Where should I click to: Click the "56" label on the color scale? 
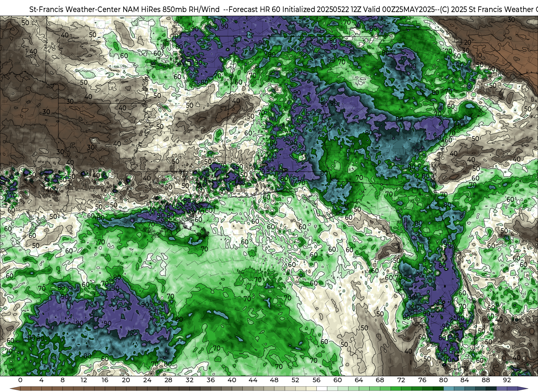tap(316, 380)
